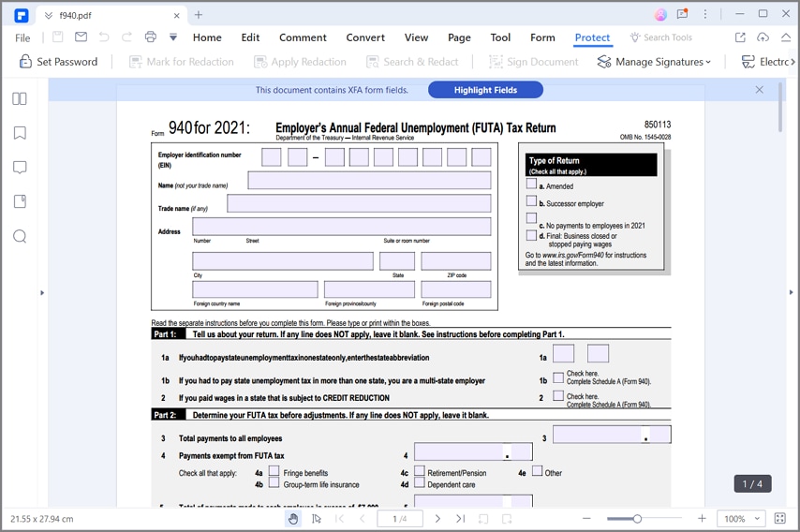
Task: Click the Set Password button
Action: (58, 62)
